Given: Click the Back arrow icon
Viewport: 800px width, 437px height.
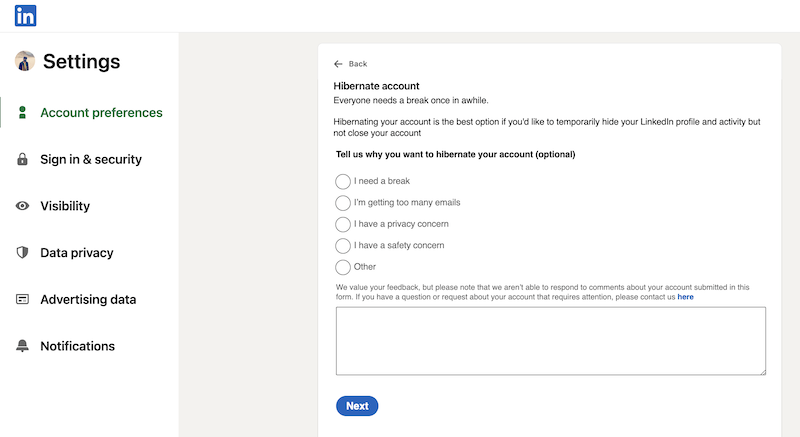Looking at the screenshot, I should tap(339, 64).
